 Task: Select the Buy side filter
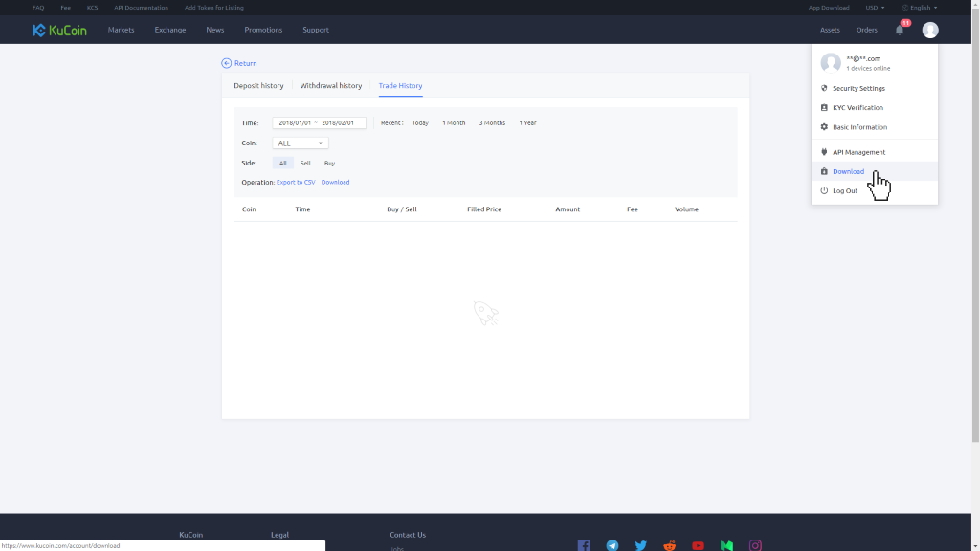[x=329, y=164]
